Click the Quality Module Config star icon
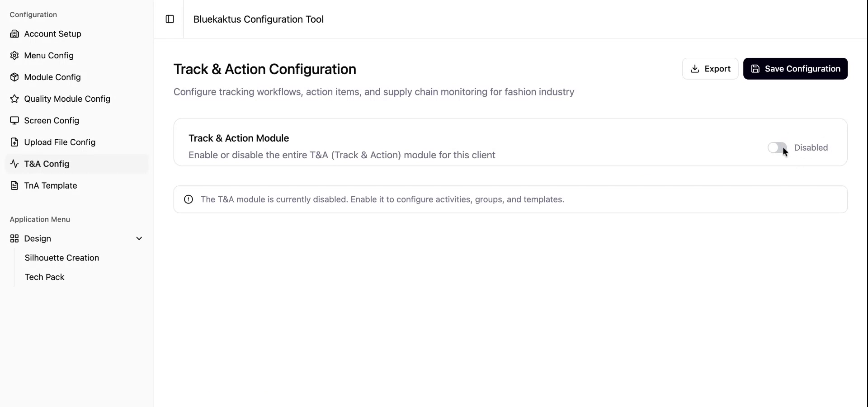This screenshot has height=407, width=868. coord(14,99)
